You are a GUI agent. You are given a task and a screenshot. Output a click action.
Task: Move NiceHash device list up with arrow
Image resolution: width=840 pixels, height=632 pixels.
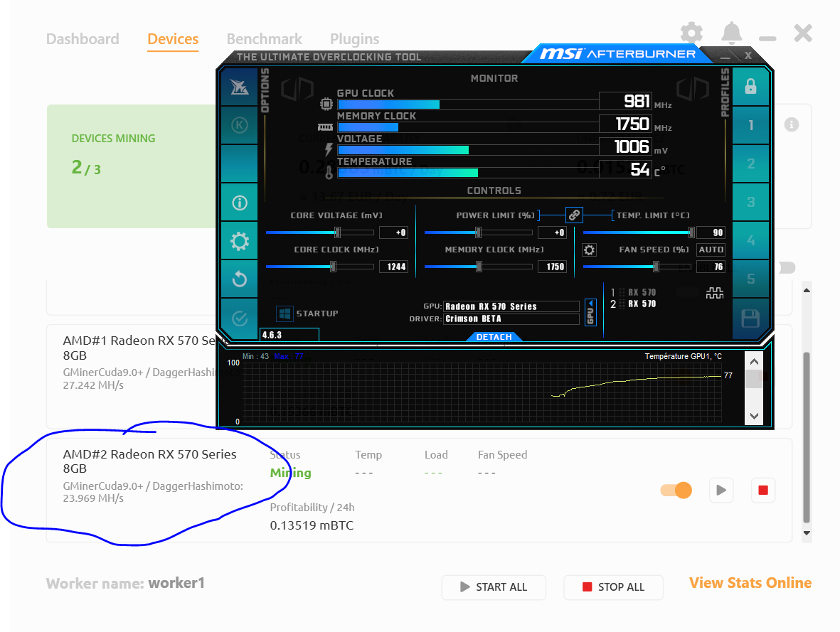pos(807,290)
